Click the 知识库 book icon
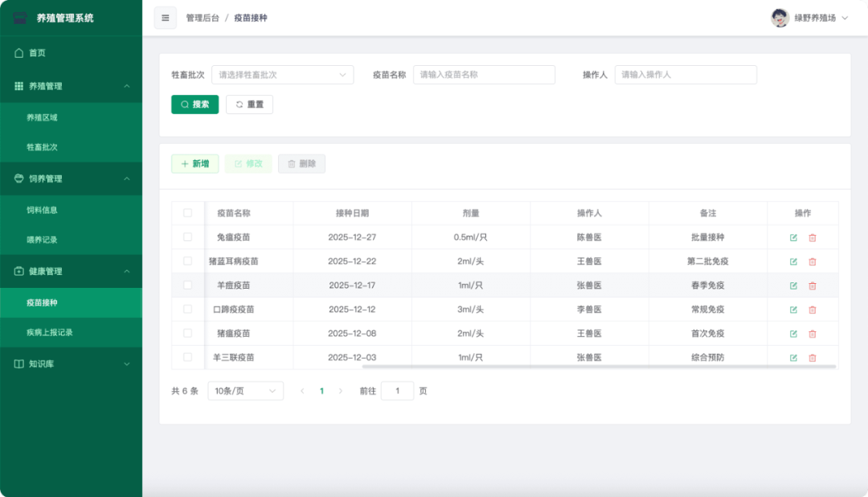Viewport: 868px width, 497px height. [x=19, y=364]
